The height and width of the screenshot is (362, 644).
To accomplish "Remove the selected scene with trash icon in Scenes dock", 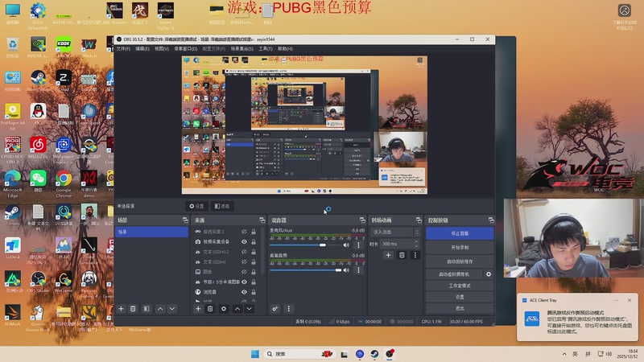I will (133, 309).
